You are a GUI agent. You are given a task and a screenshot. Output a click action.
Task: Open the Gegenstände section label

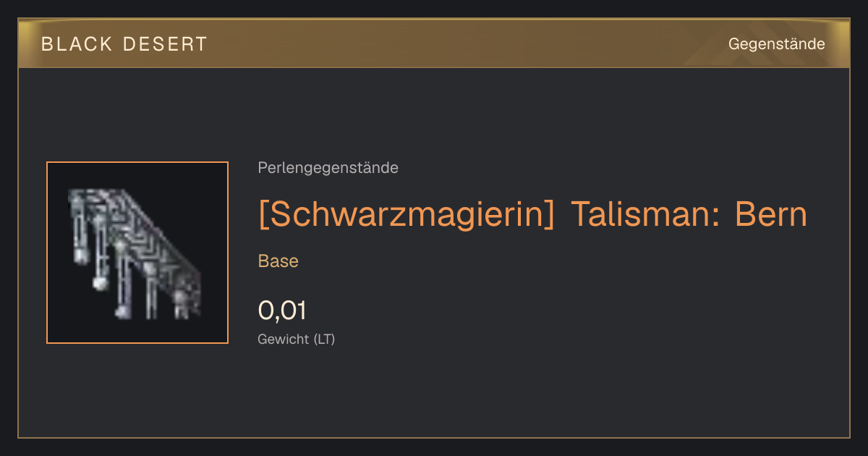[776, 44]
